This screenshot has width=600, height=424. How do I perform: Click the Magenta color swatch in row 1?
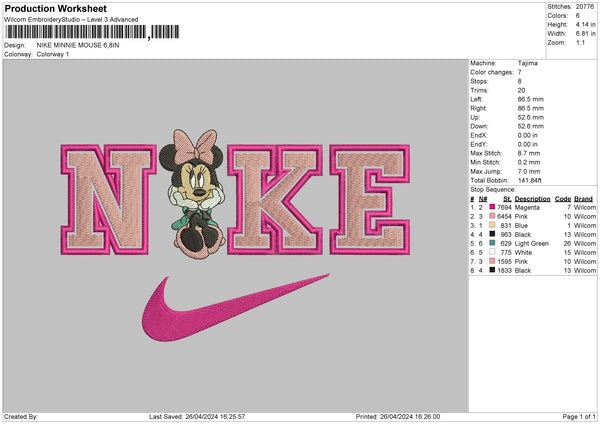pos(492,207)
